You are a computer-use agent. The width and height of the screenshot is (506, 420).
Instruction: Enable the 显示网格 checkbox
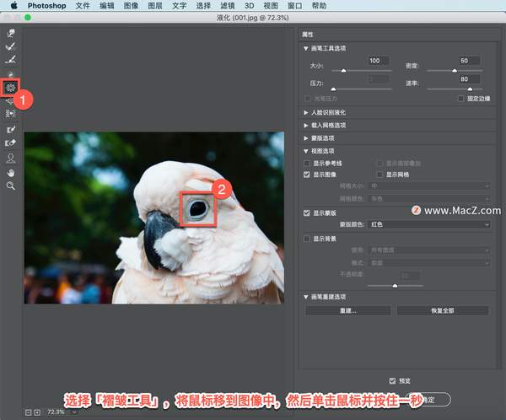point(379,175)
